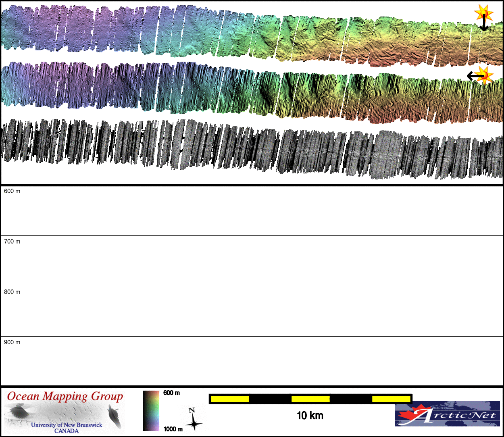Click the 10 km scale bar label
The image size is (504, 437).
pos(310,416)
